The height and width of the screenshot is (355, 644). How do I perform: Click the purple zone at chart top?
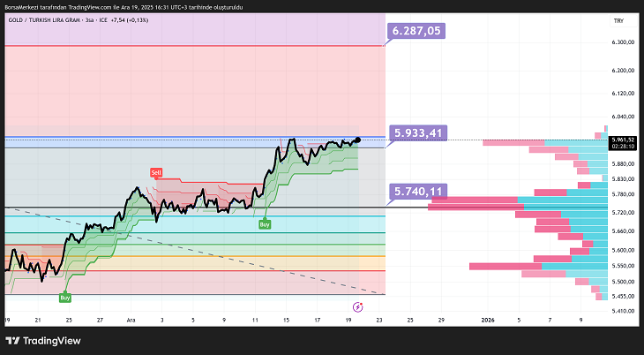[194, 29]
